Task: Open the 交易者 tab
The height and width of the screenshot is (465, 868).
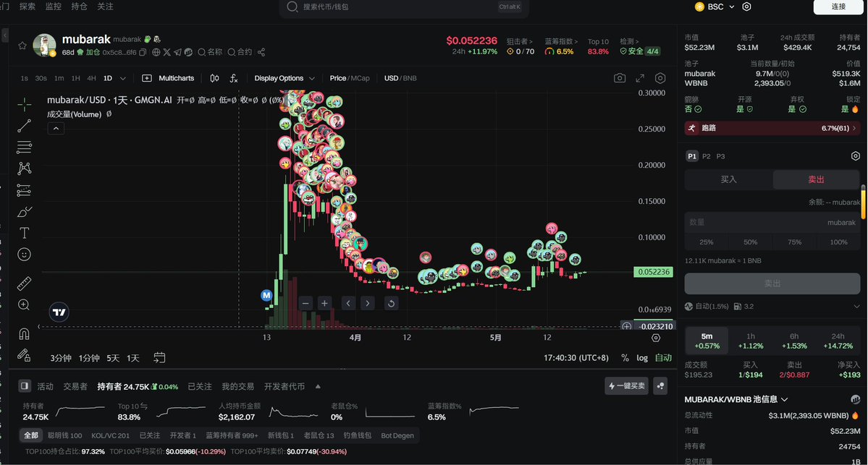Action: coord(75,386)
